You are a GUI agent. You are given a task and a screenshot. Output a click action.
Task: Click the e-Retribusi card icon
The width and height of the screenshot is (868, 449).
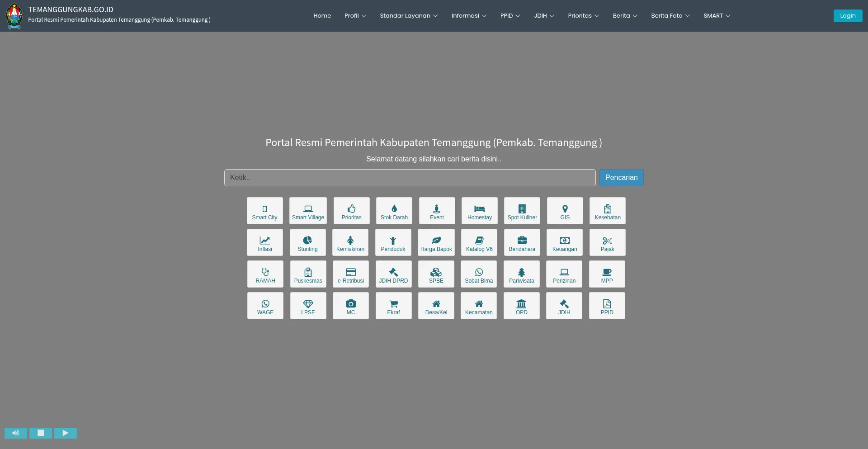coord(350,272)
